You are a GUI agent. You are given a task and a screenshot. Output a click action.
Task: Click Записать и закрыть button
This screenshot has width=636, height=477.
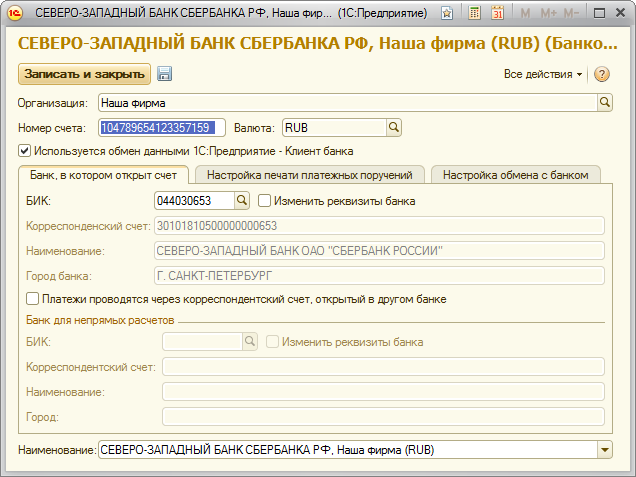pos(84,74)
